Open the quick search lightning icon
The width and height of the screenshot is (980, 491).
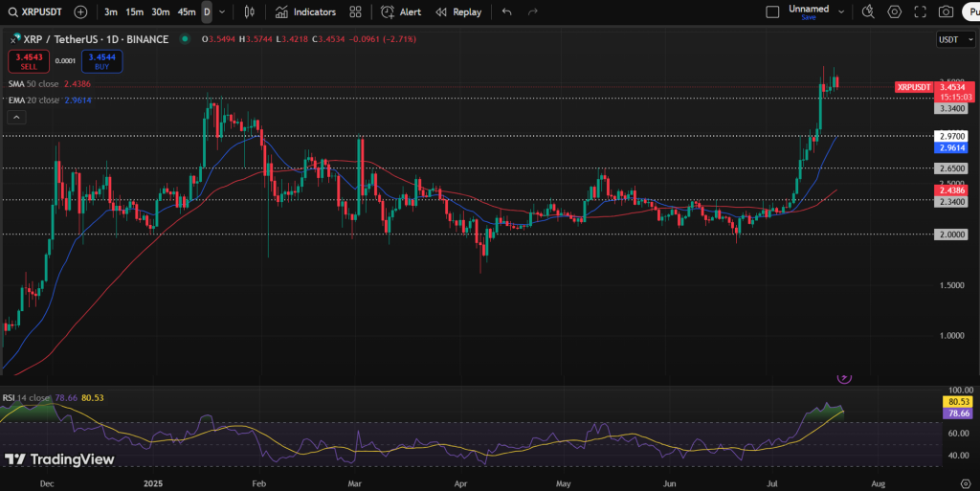[868, 11]
